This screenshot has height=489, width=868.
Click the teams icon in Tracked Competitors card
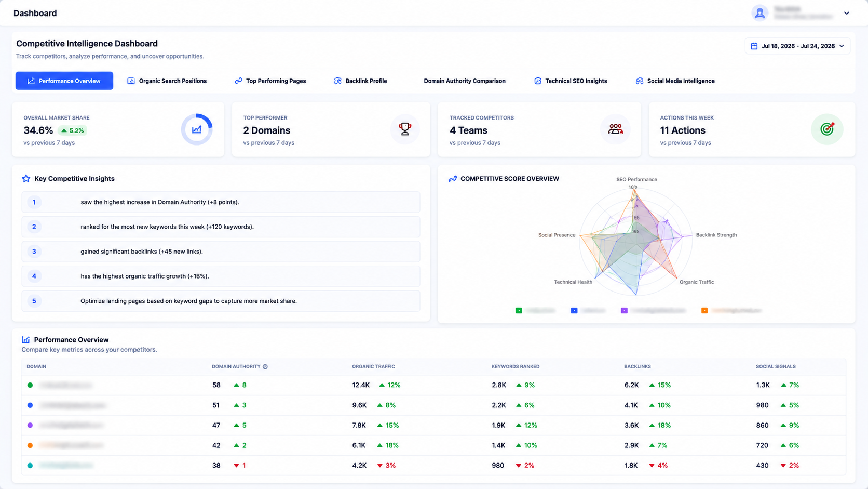(x=616, y=129)
